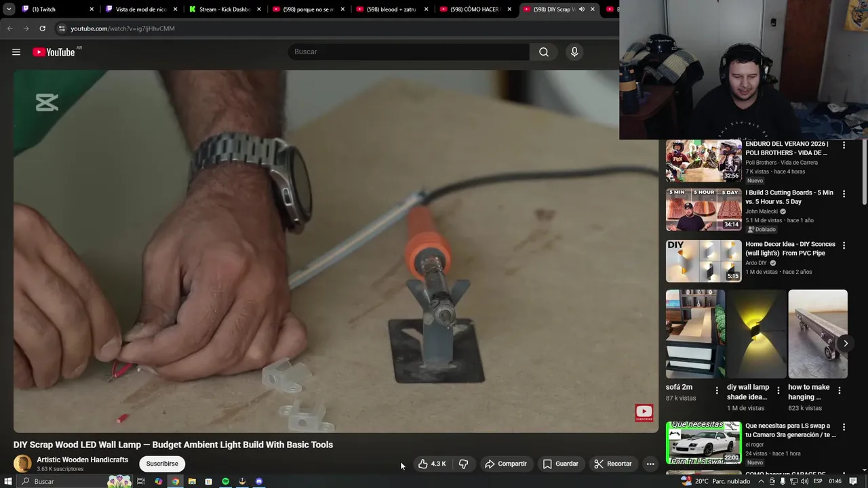Viewport: 868px width, 488px height.
Task: Click the search magnifier button
Action: click(544, 52)
